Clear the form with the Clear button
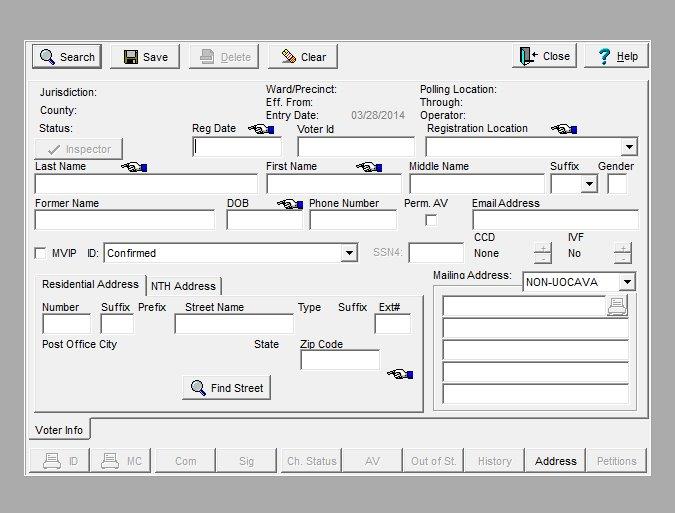Image resolution: width=675 pixels, height=513 pixels. coord(303,56)
